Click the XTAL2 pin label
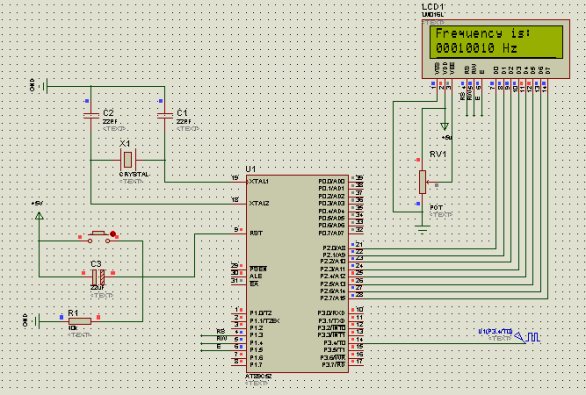The height and width of the screenshot is (395, 586). point(259,204)
